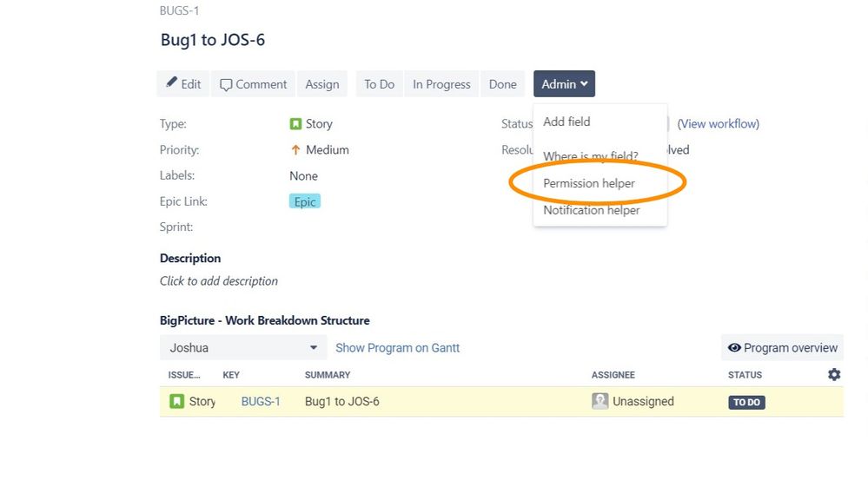Click the Edit button with pencil icon
Screen dimensions: 868x500
pyautogui.click(x=183, y=84)
